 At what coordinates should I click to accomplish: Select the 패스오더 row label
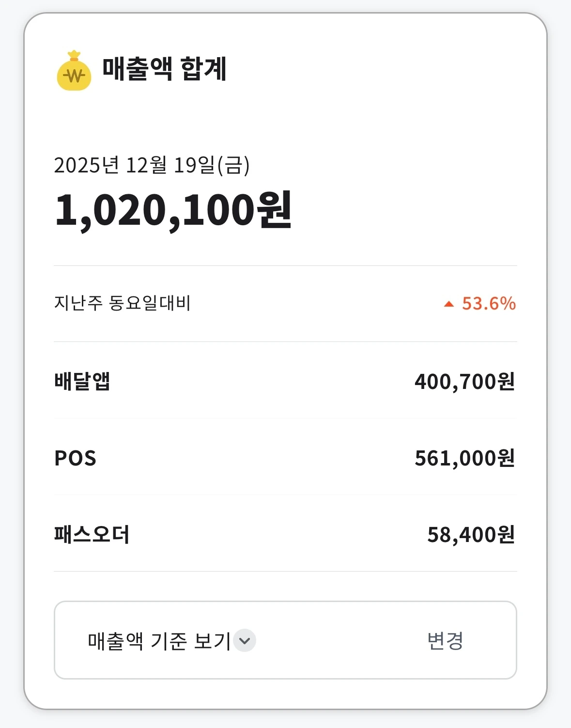(x=92, y=535)
